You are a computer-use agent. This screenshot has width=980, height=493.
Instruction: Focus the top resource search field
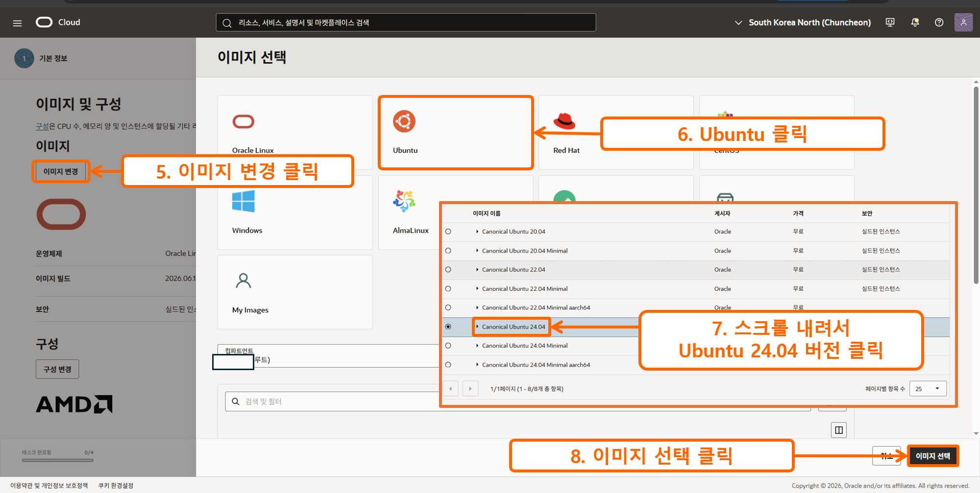[x=406, y=23]
